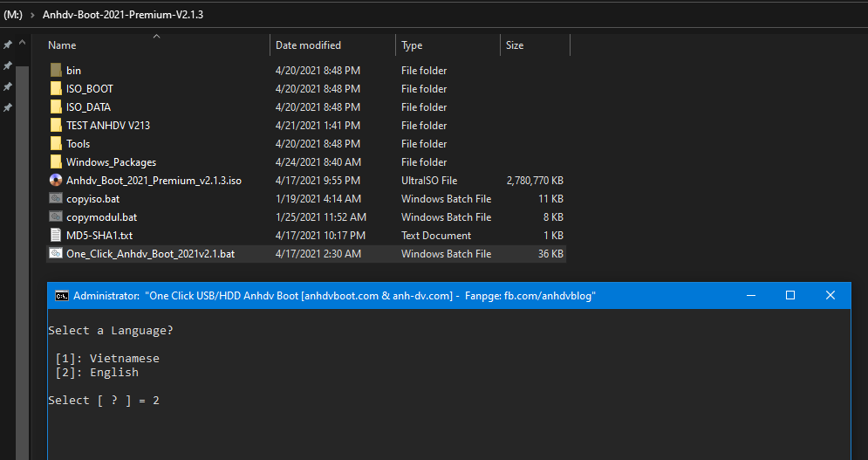Viewport: 868px width, 460px height.
Task: Click the bin folder name
Action: tap(73, 71)
